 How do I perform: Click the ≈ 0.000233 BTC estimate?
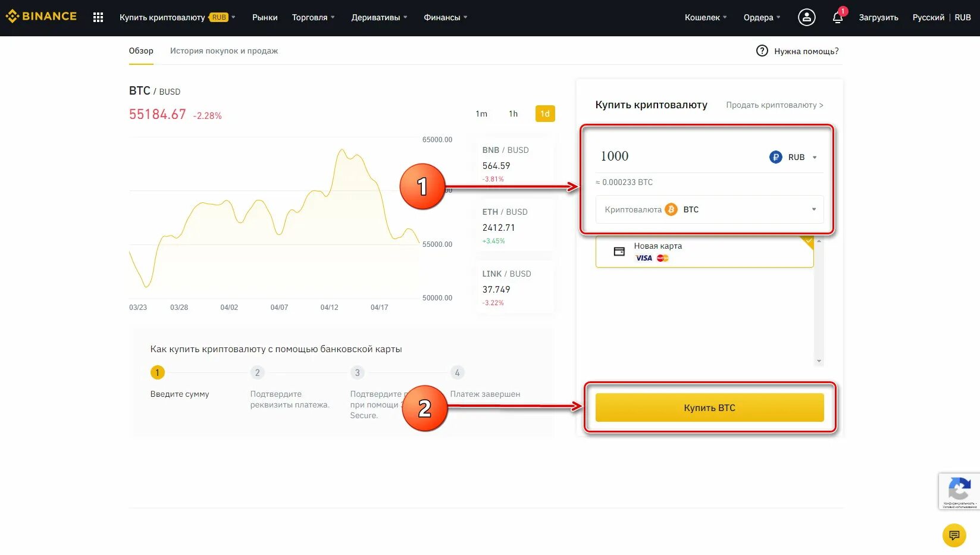click(x=624, y=182)
